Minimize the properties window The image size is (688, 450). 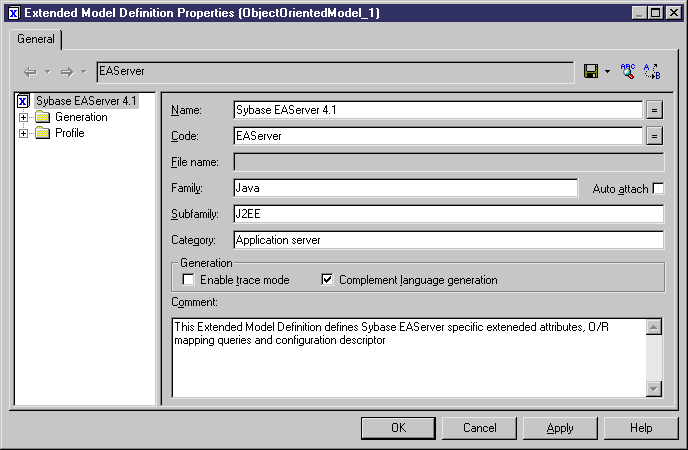point(639,13)
